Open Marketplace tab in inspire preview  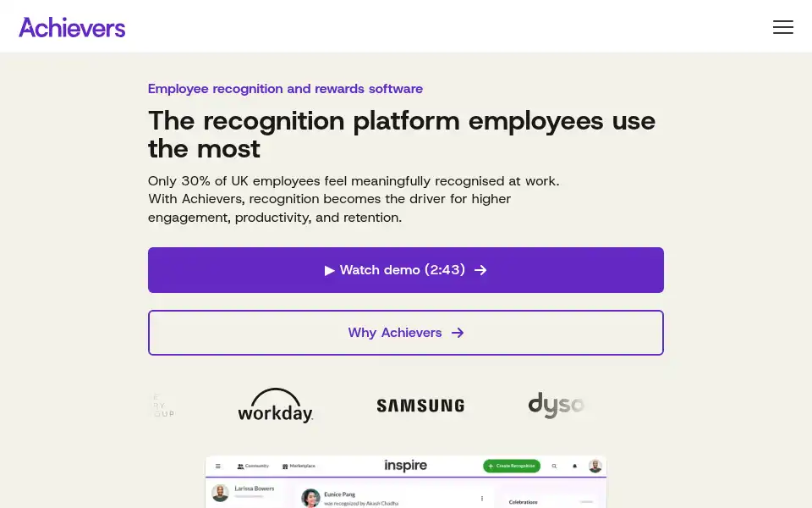coord(299,466)
